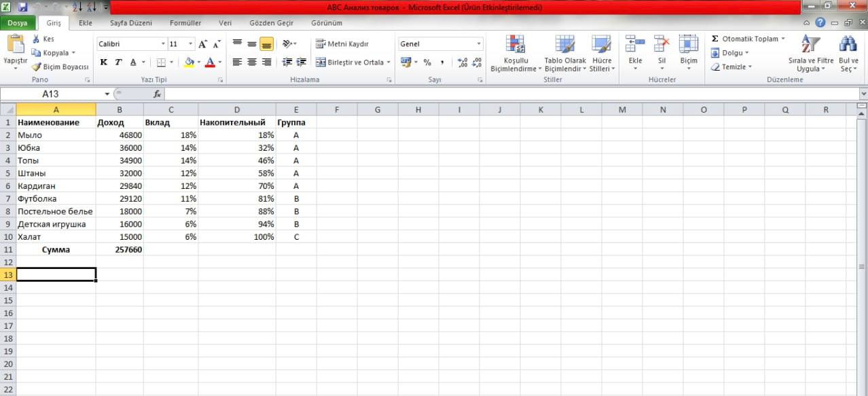Open the font size 11 dropdown

pos(190,44)
